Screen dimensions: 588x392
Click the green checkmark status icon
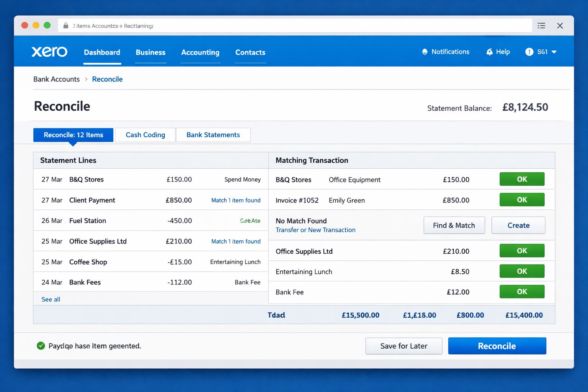point(41,346)
